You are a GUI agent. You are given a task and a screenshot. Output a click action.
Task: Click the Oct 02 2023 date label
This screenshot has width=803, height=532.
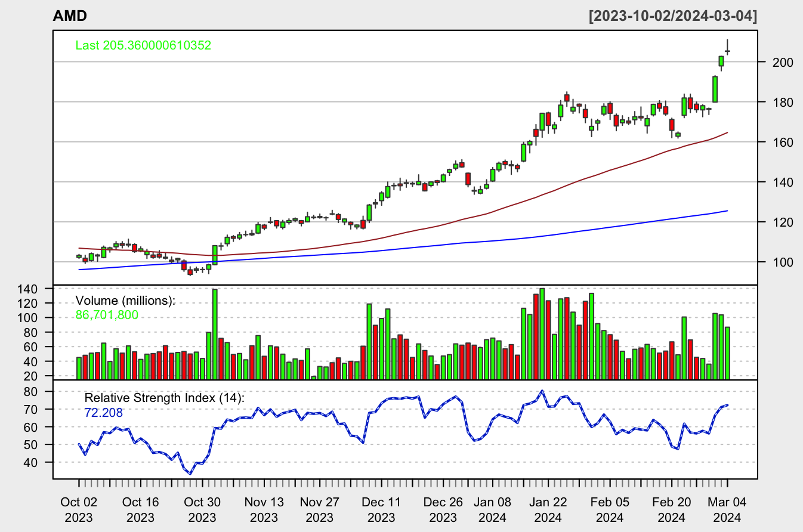click(79, 509)
